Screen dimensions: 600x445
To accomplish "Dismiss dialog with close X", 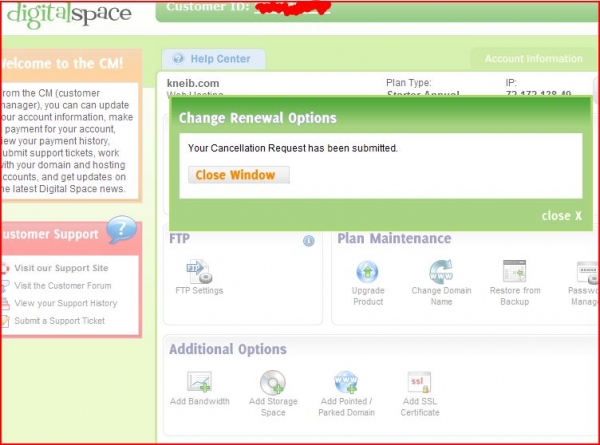I will [x=562, y=216].
